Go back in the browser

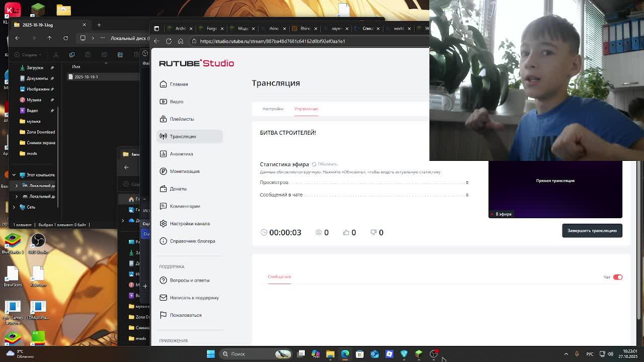coord(156,41)
